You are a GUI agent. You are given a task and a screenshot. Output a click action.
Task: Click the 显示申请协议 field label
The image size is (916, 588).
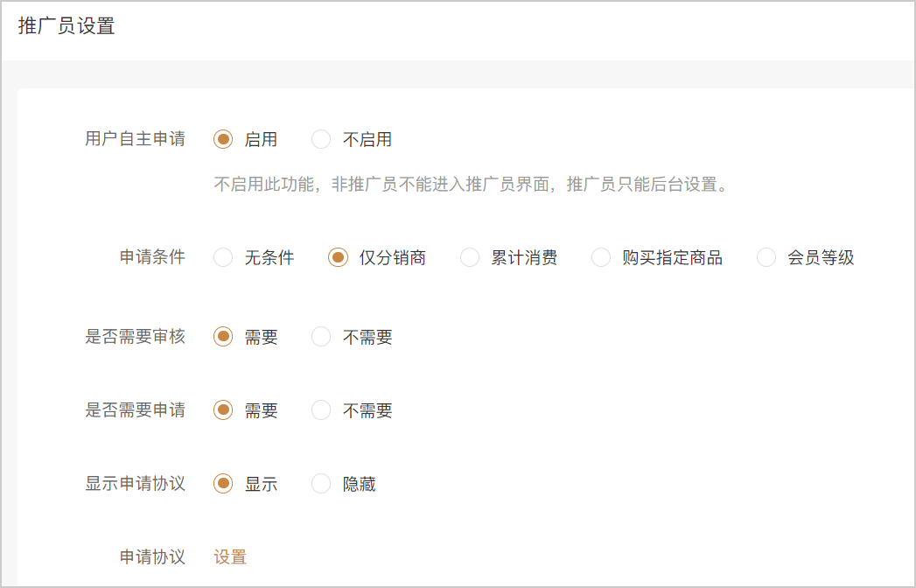click(135, 484)
